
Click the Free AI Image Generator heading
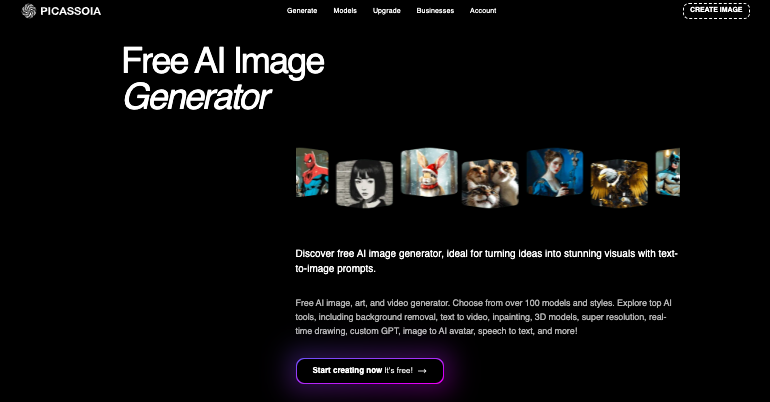coord(223,79)
